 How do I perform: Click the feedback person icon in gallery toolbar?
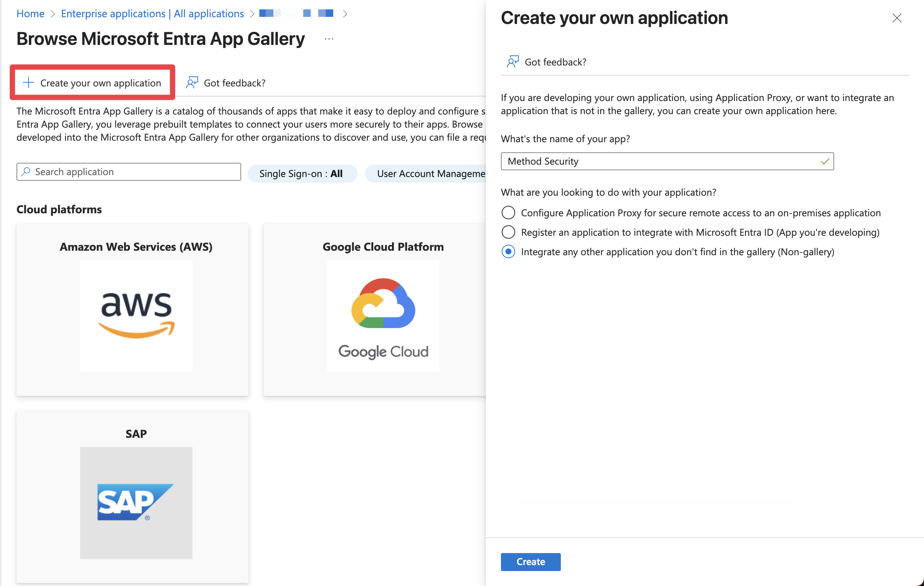(192, 82)
